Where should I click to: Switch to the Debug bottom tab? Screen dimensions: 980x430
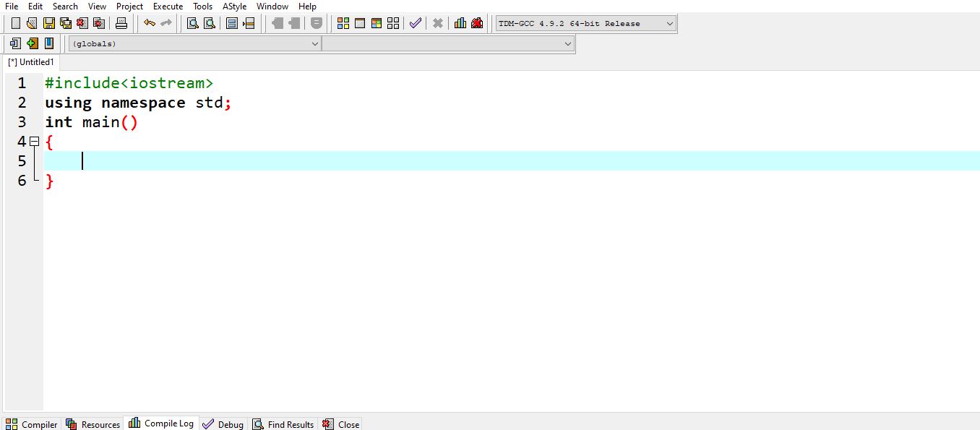tap(223, 424)
